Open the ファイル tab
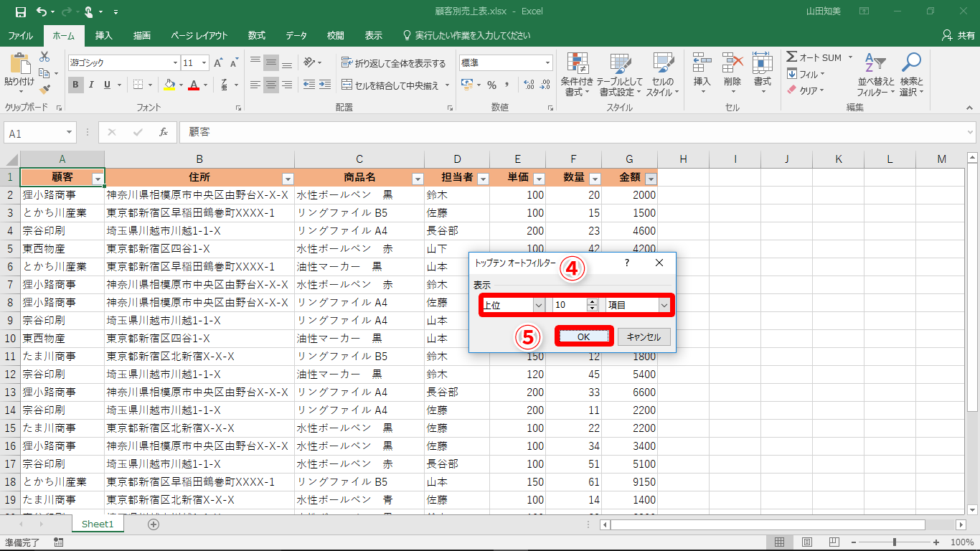Viewport: 980px width, 551px height. (20, 36)
